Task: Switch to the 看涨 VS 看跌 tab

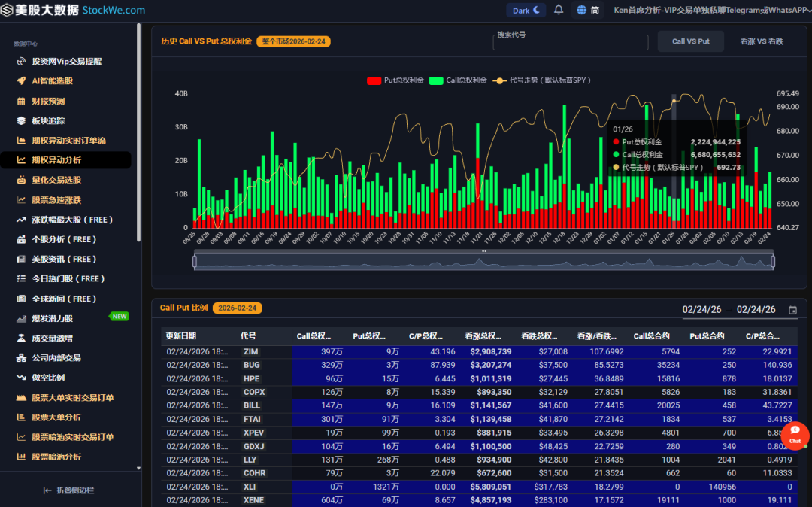Action: (x=761, y=41)
